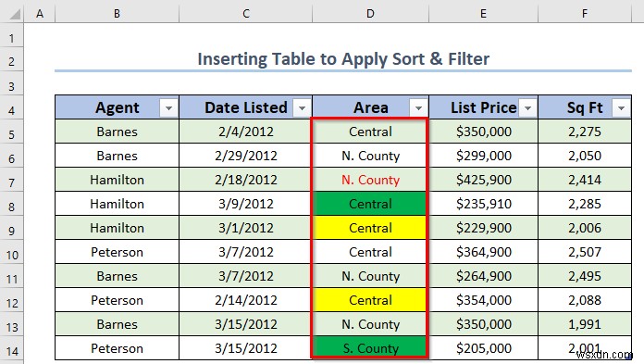Select cell with date 3/9/2012
Image resolution: width=644 pixels, height=364 pixels.
coord(245,204)
